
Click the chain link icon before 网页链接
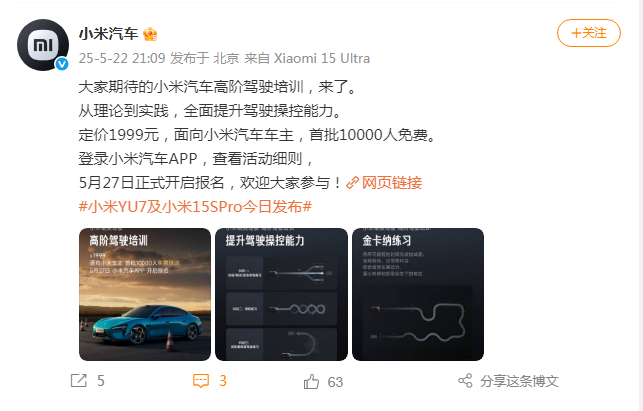352,183
